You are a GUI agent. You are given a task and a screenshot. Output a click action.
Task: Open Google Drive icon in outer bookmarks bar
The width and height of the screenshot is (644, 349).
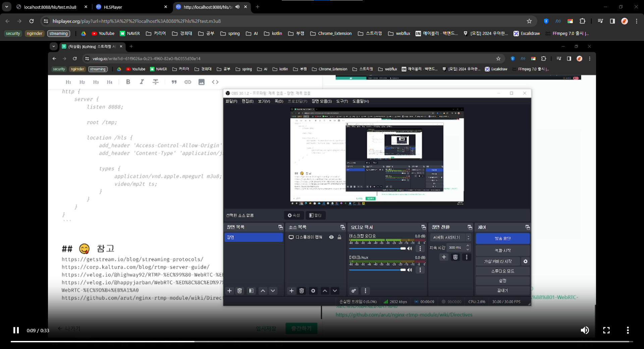tap(84, 34)
